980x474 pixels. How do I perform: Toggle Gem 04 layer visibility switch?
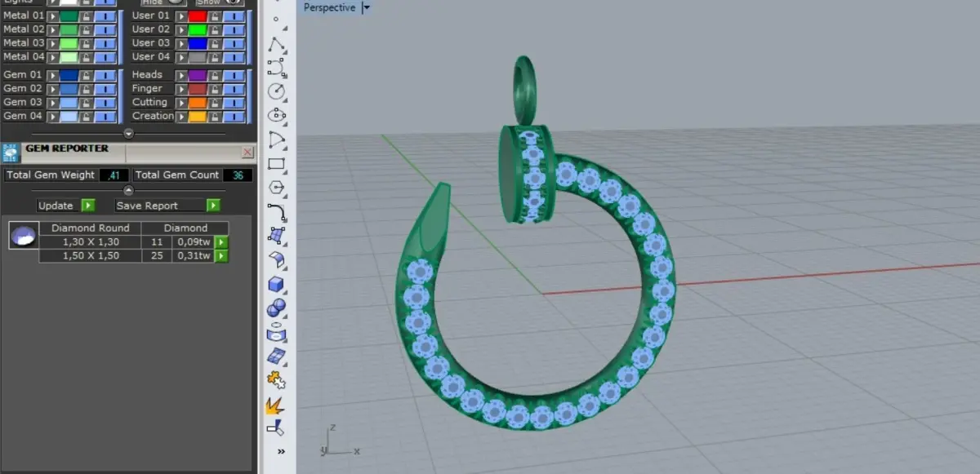pyautogui.click(x=105, y=117)
